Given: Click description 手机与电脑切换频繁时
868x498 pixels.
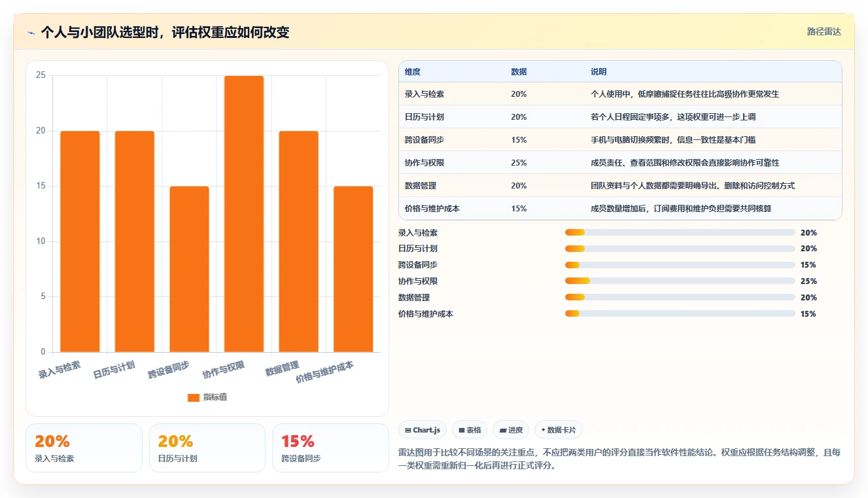Looking at the screenshot, I should [x=673, y=140].
